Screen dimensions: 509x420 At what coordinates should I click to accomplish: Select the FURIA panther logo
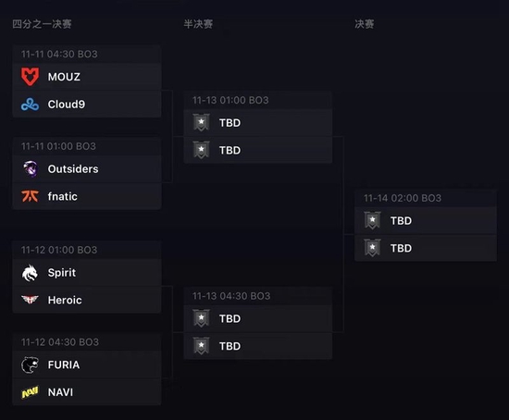coord(30,364)
